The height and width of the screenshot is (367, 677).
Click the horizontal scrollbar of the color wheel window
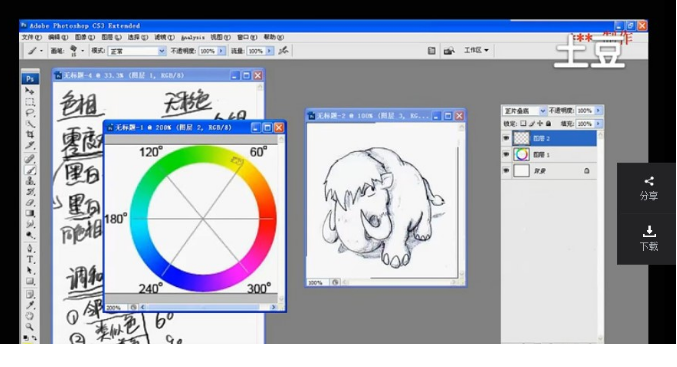(x=207, y=307)
